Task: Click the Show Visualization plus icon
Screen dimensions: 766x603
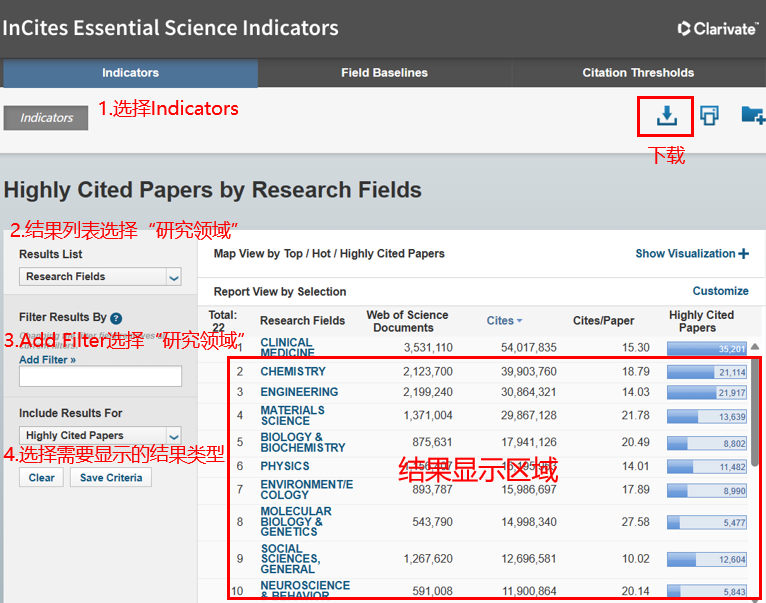Action: coord(744,254)
